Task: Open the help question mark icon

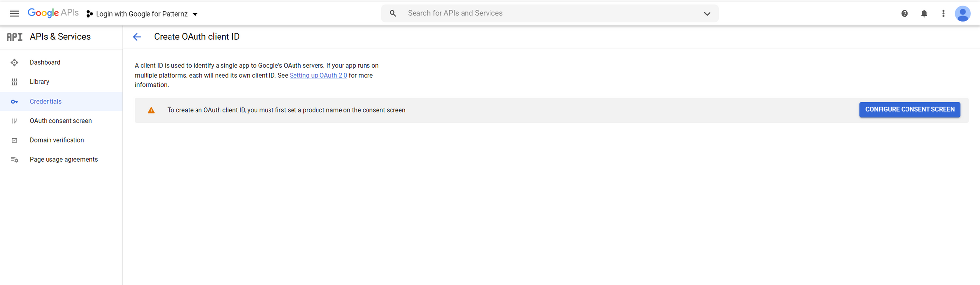Action: (905, 14)
